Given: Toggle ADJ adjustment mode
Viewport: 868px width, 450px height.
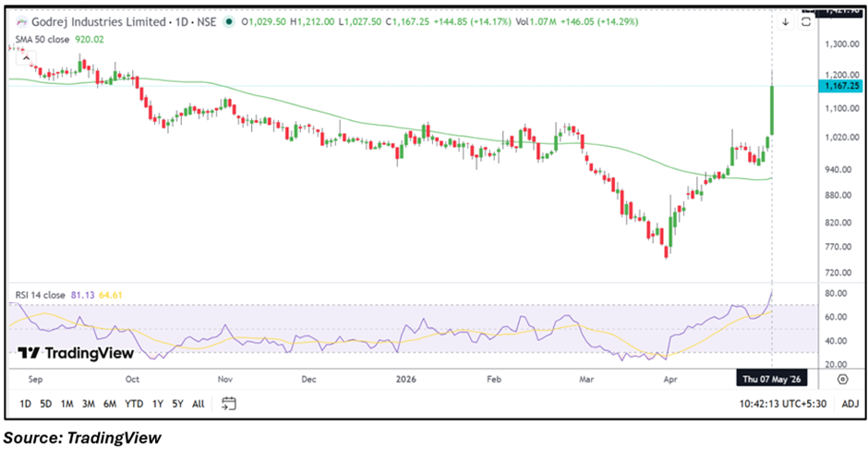Looking at the screenshot, I should pyautogui.click(x=850, y=404).
